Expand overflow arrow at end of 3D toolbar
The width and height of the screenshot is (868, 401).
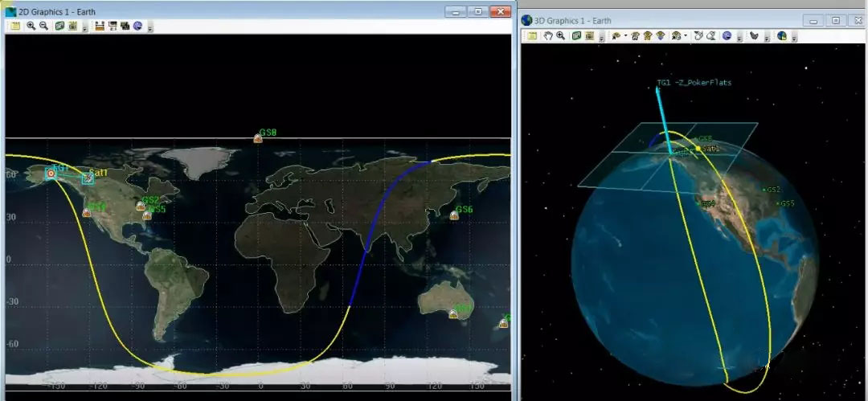pyautogui.click(x=793, y=38)
